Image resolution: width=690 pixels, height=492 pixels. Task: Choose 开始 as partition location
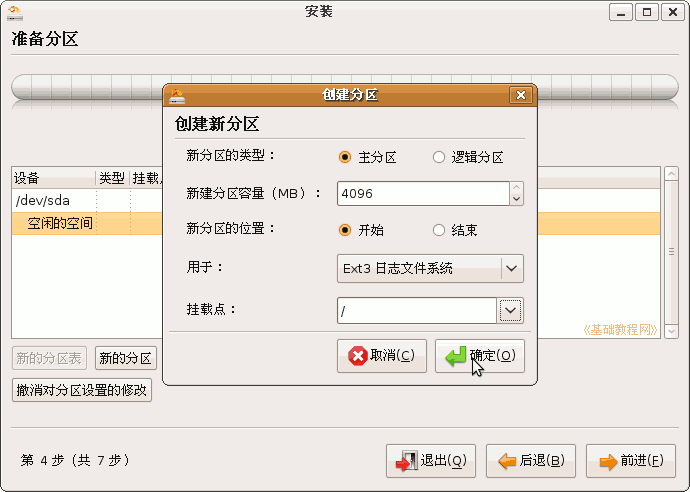(x=345, y=230)
